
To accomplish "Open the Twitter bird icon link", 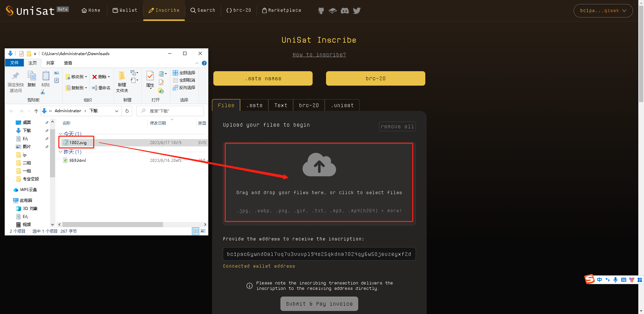I will pyautogui.click(x=357, y=11).
